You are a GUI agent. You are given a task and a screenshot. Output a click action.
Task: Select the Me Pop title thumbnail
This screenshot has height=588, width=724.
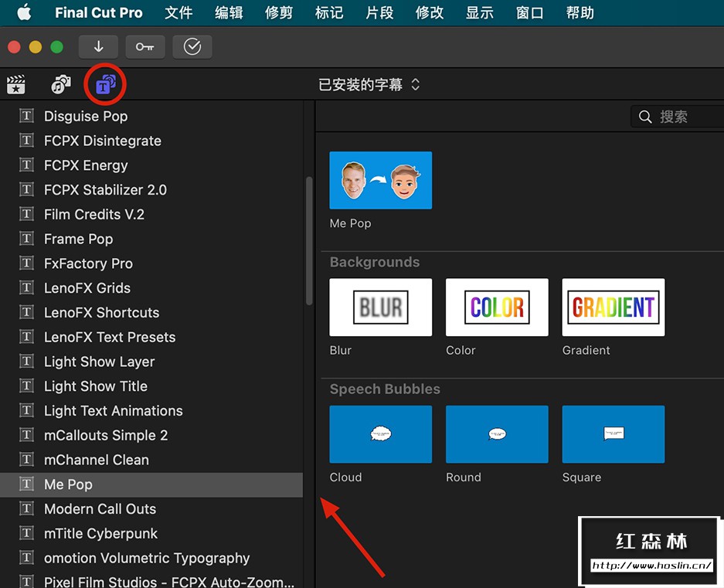pyautogui.click(x=380, y=180)
